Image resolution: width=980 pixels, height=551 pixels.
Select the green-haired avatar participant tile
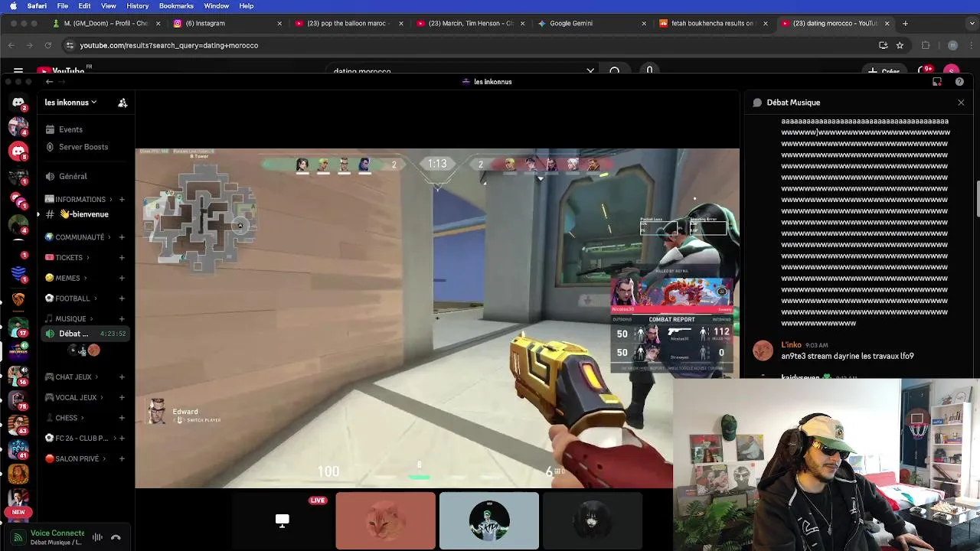tap(489, 521)
